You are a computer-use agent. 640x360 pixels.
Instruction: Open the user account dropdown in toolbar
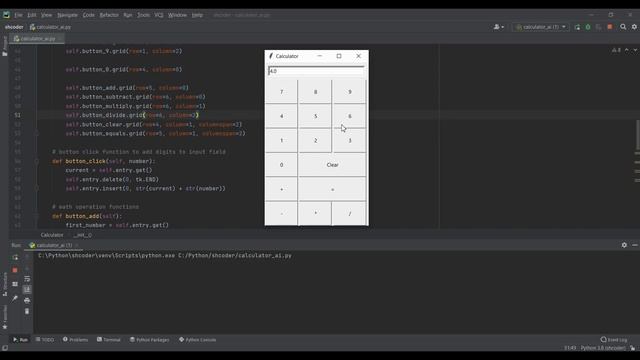coord(498,27)
